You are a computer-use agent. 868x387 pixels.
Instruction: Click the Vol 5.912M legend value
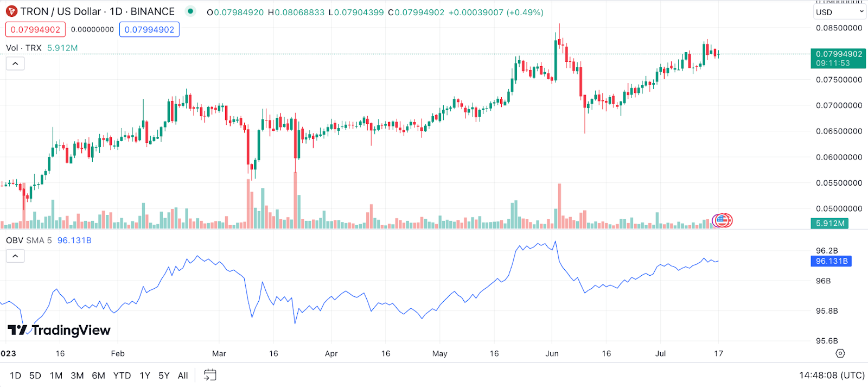coord(62,48)
